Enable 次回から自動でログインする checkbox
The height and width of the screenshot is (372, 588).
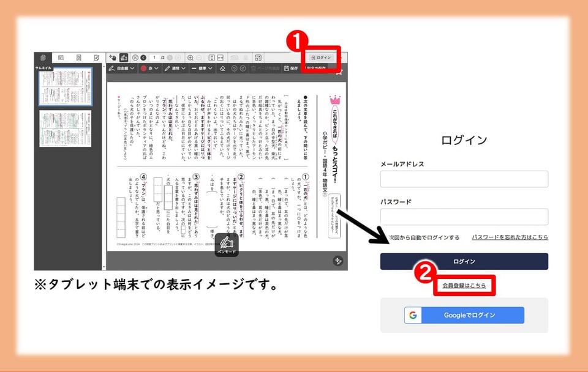[x=384, y=237]
